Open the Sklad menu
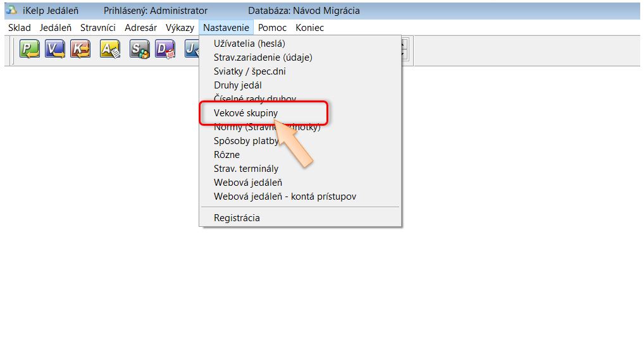This screenshot has width=644, height=345. point(20,28)
